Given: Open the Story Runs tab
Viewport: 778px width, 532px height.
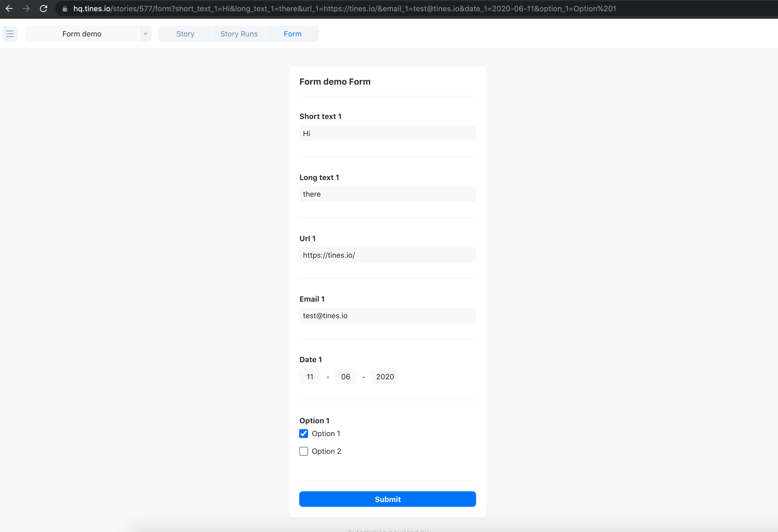Looking at the screenshot, I should tap(239, 34).
